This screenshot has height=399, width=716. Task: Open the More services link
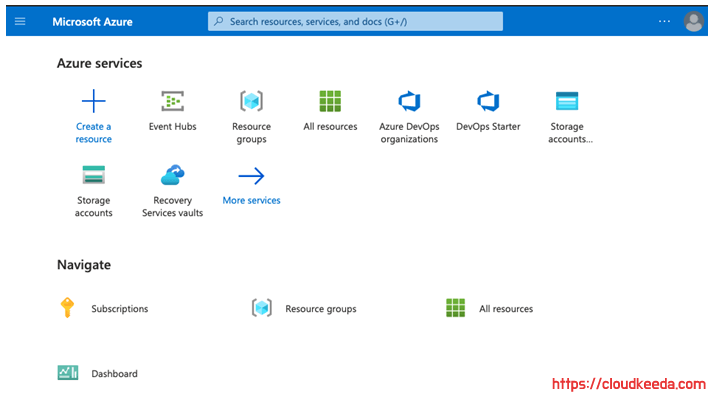(252, 200)
